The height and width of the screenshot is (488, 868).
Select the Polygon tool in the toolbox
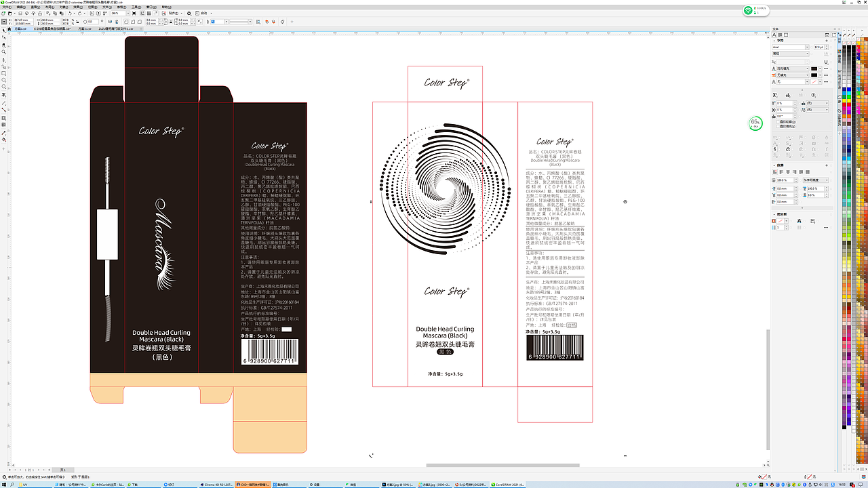[x=3, y=87]
